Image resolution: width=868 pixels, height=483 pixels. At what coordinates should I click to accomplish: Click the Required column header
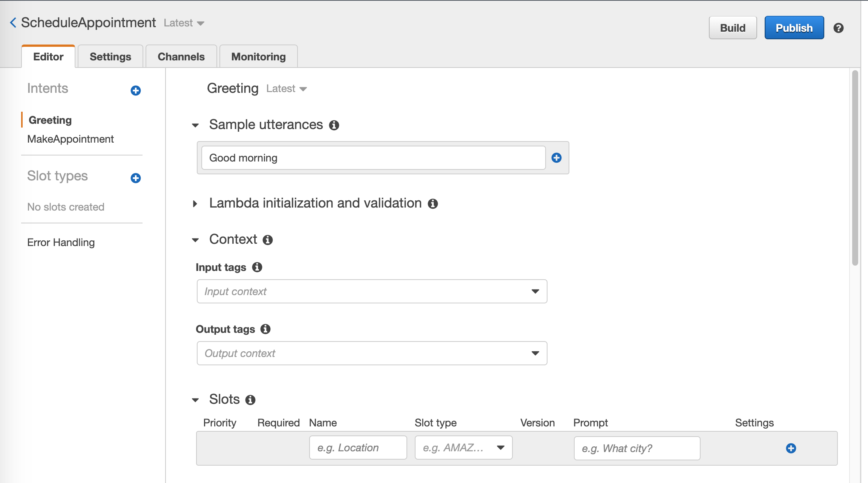pos(279,423)
